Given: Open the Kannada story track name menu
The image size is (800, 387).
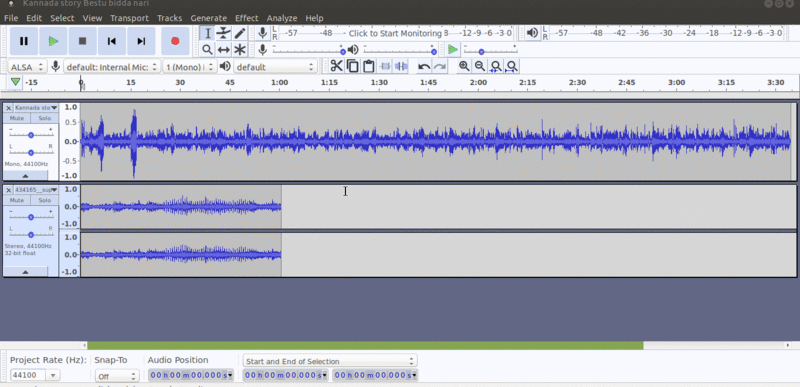Looking at the screenshot, I should click(x=36, y=108).
